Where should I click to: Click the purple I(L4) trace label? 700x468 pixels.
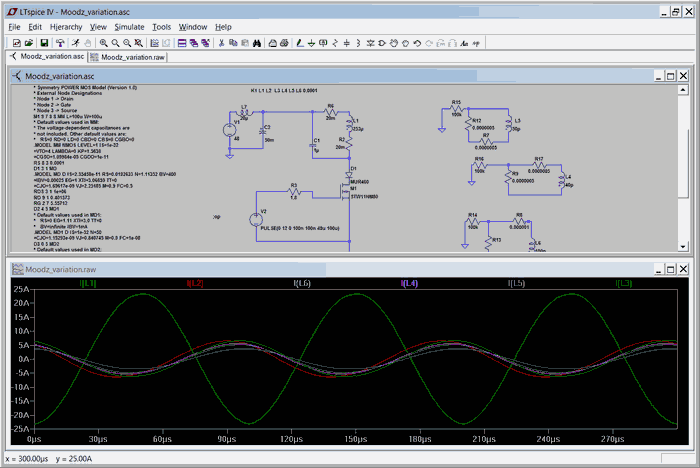pos(409,284)
